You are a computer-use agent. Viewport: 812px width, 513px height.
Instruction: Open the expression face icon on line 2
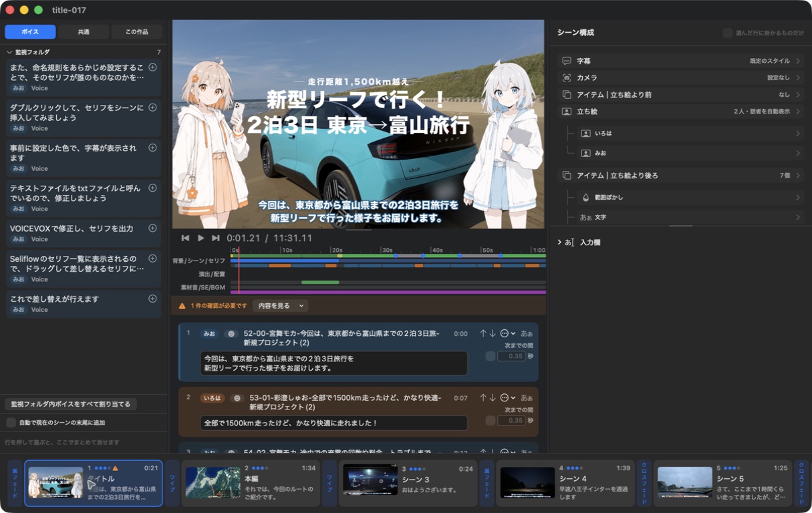[x=236, y=398]
